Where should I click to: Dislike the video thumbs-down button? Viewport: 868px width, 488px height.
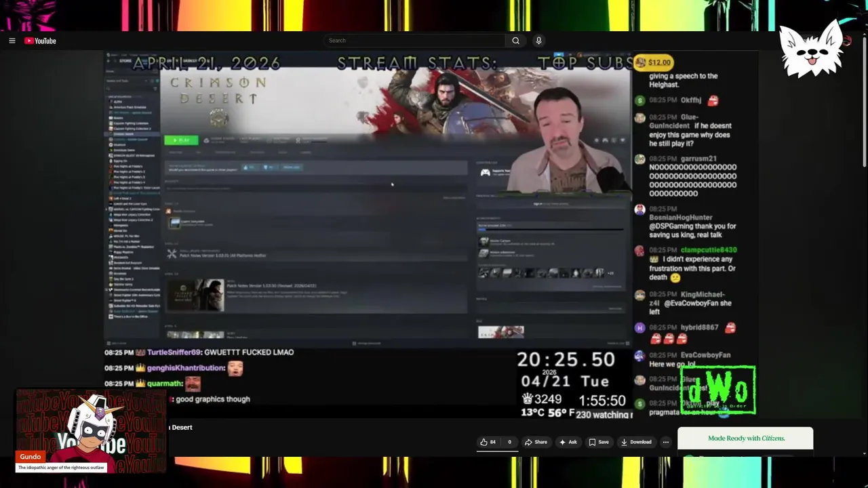click(x=509, y=442)
